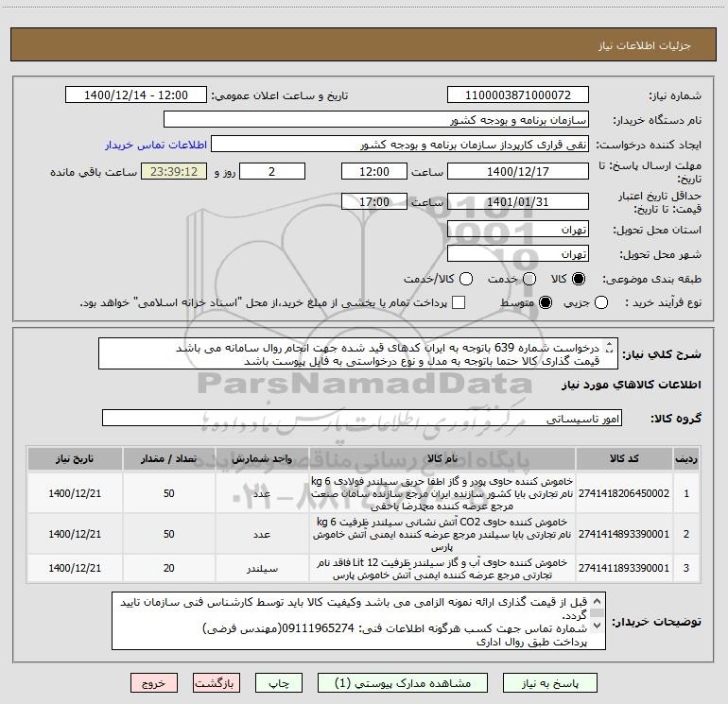Screen dimensions: 728x704
Task: Click the announcement date field 1400/12/14 - 12:00
Action: [x=136, y=95]
